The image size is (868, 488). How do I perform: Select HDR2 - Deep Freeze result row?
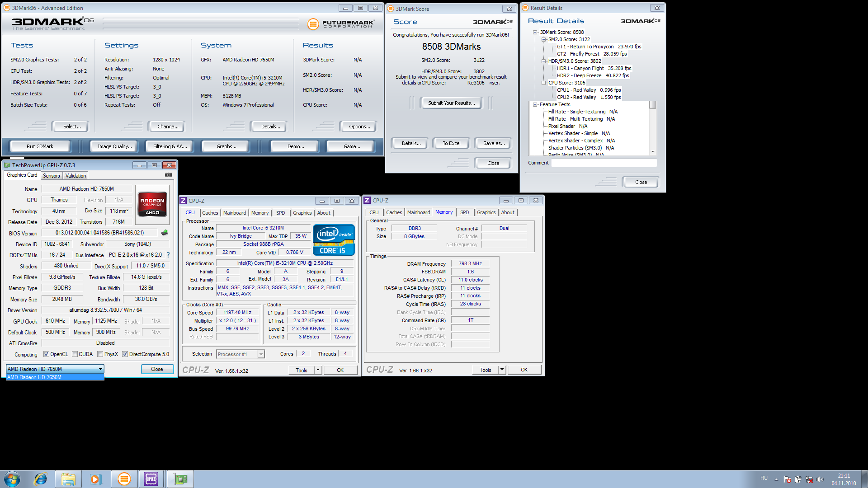(593, 75)
